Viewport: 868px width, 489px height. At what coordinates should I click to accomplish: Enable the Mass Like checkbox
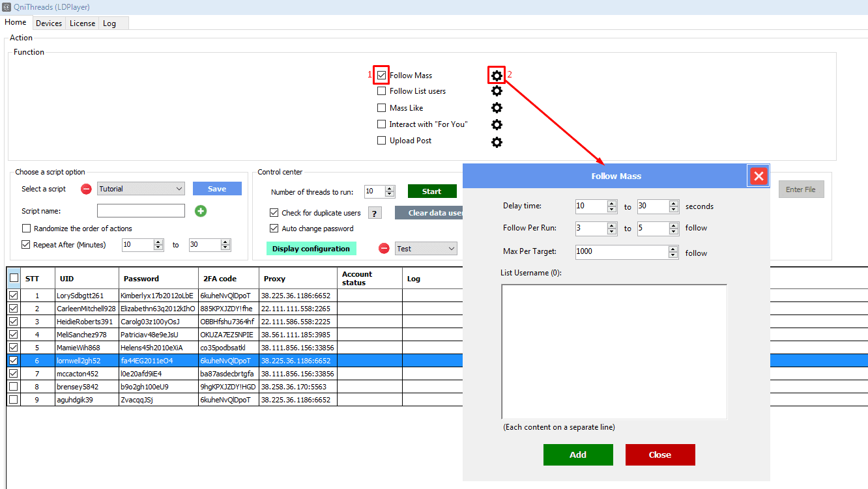point(382,108)
